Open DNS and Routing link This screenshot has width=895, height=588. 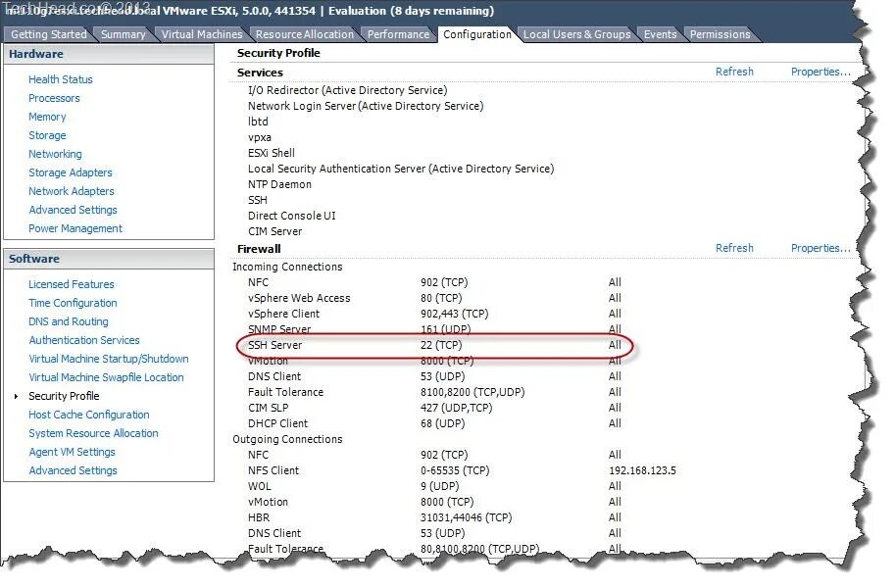click(x=69, y=321)
